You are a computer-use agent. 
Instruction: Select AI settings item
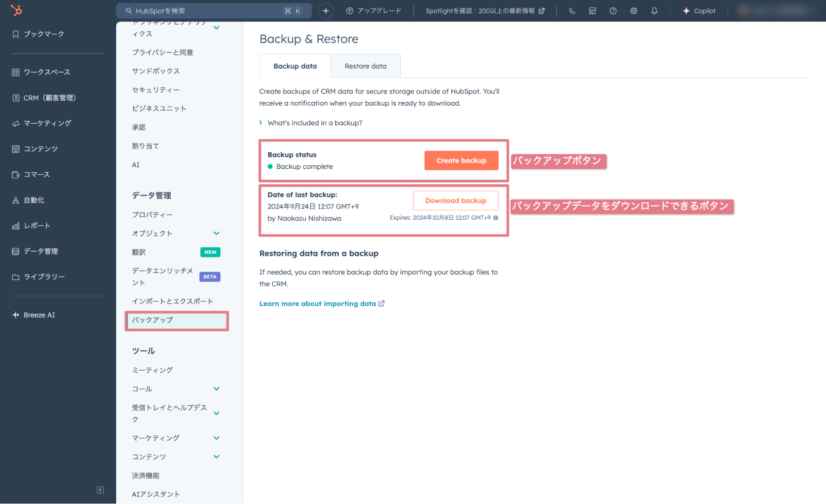[x=136, y=165]
